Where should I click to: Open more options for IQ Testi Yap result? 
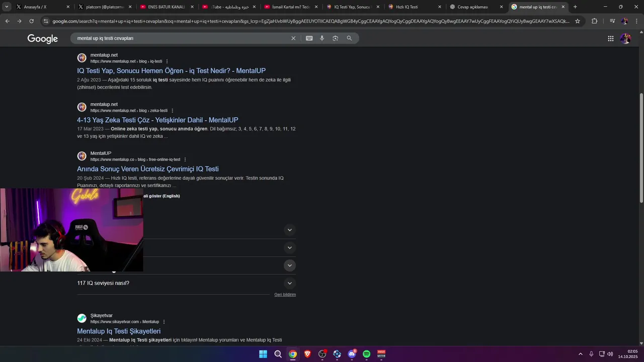coord(167,61)
